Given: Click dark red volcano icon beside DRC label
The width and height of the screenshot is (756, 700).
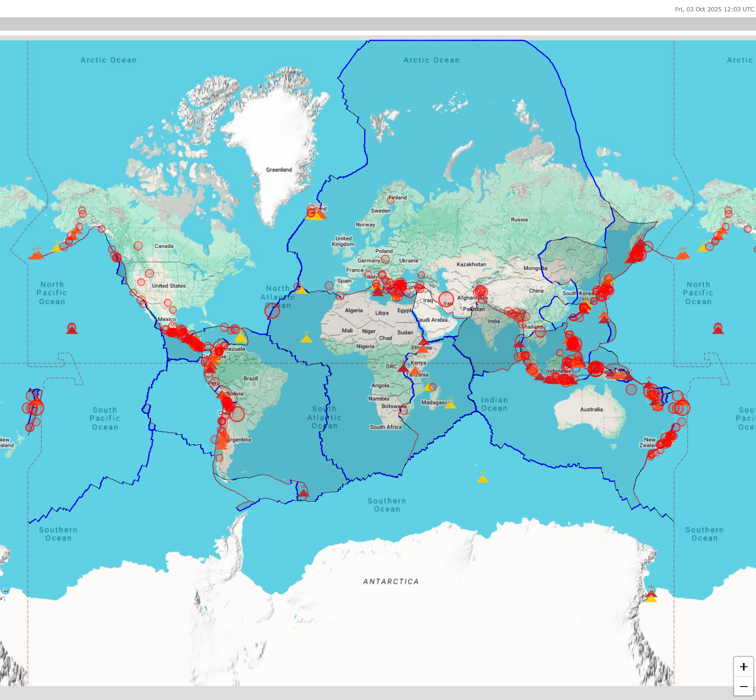Looking at the screenshot, I should (x=403, y=368).
